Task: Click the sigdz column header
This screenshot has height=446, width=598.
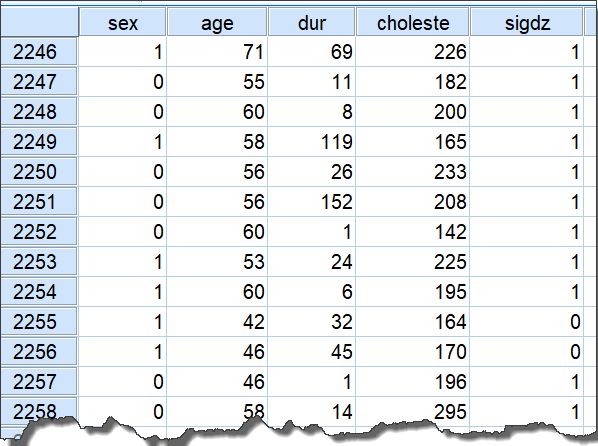Action: pyautogui.click(x=527, y=22)
